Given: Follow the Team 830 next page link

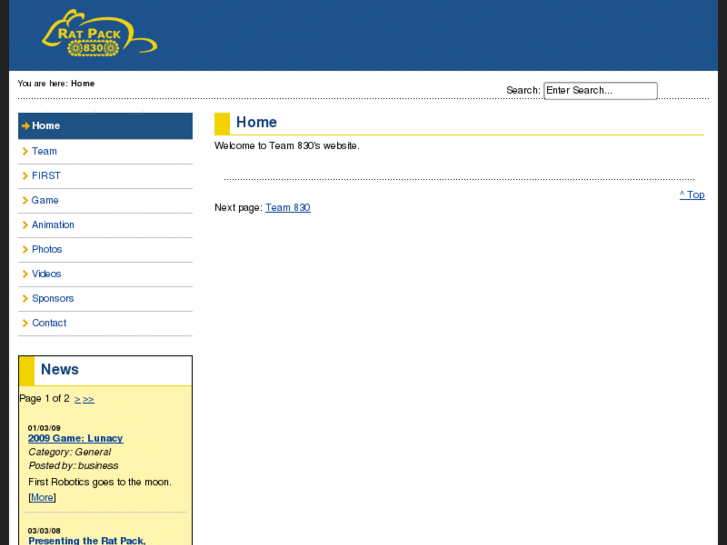Looking at the screenshot, I should 288,208.
